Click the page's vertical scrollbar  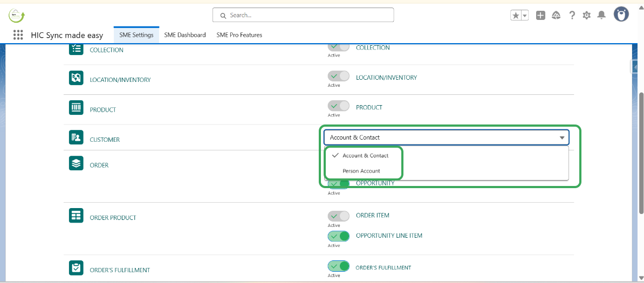tap(641, 151)
